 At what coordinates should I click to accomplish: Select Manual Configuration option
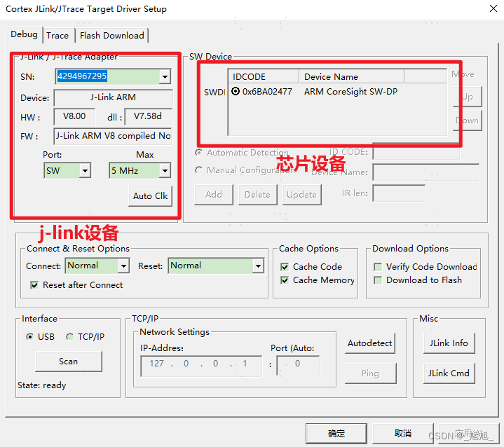pos(199,170)
